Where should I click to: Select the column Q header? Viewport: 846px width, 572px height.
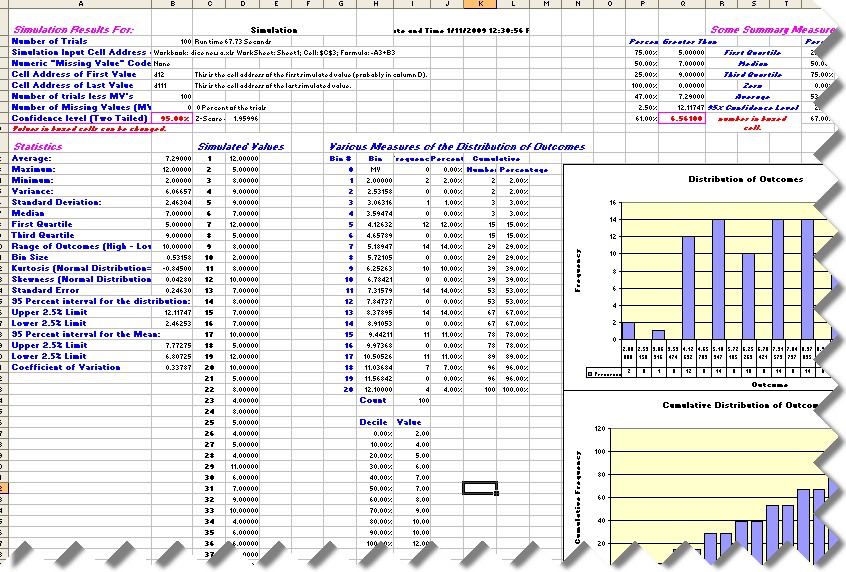pos(683,4)
